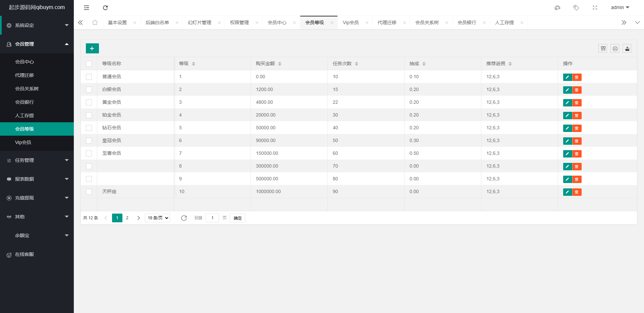Refresh the page with top reload icon
The width and height of the screenshot is (644, 313).
pyautogui.click(x=105, y=8)
